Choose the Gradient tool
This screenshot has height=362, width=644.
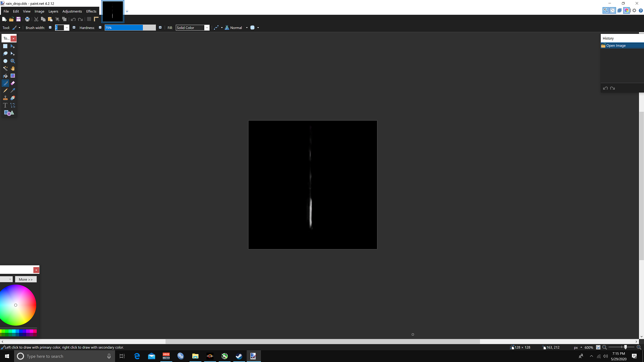tap(13, 76)
